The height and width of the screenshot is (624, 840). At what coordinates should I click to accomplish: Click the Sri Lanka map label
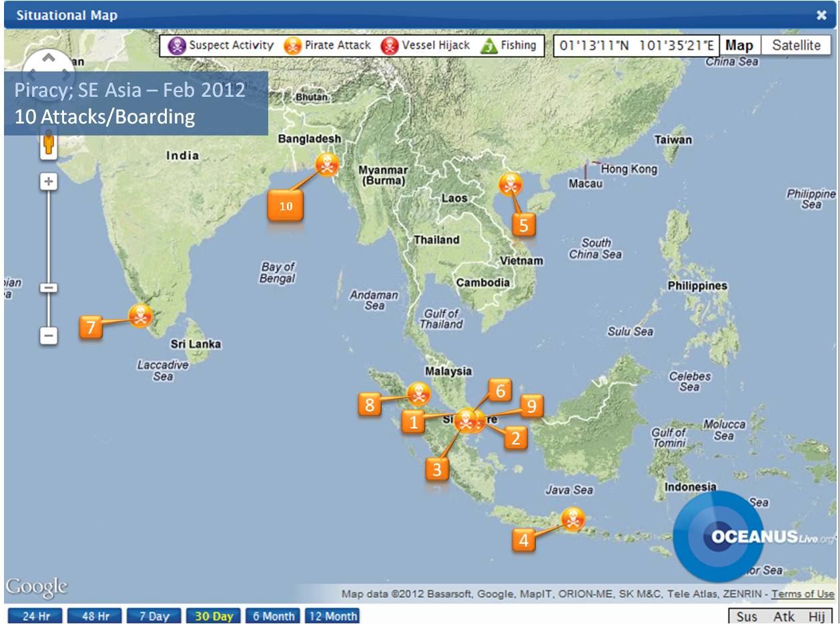tap(195, 344)
